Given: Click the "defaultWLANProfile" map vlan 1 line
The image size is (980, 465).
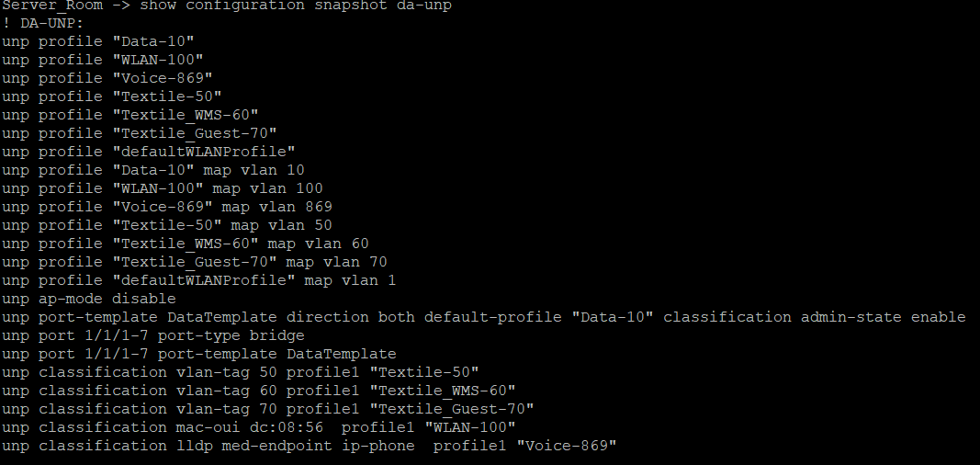Looking at the screenshot, I should pyautogui.click(x=199, y=280).
